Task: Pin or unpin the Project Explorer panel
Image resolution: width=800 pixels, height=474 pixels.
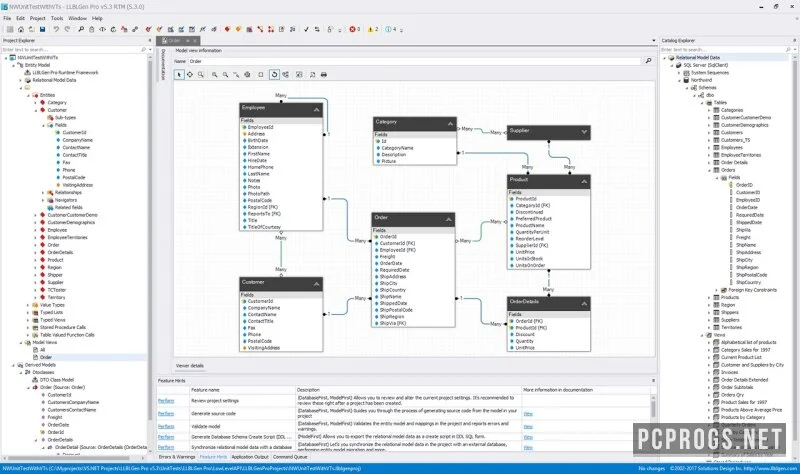Action: click(149, 40)
